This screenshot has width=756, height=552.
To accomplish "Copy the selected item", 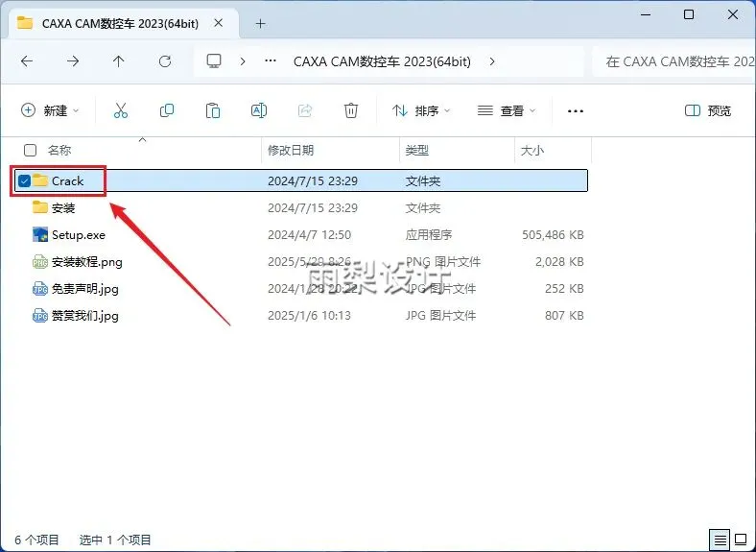I will 167,111.
